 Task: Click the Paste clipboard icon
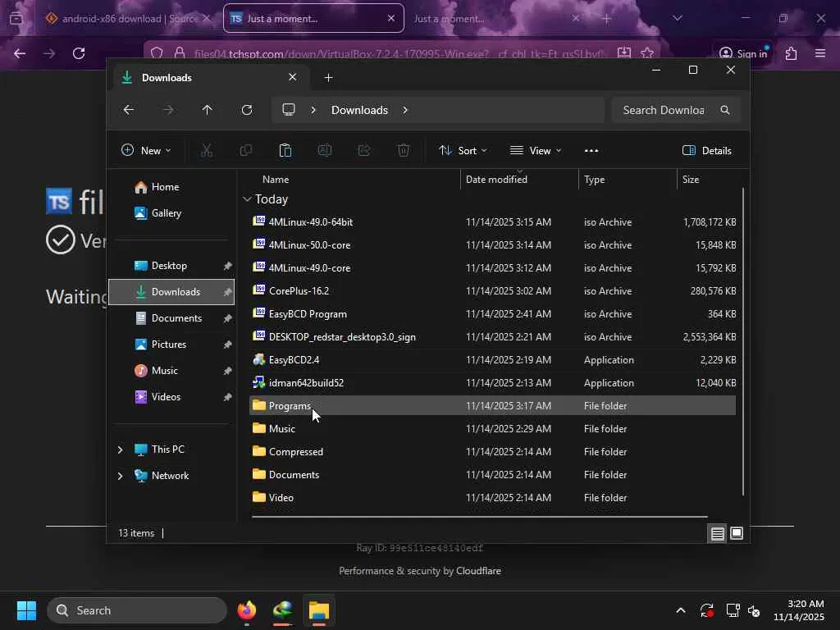[285, 151]
